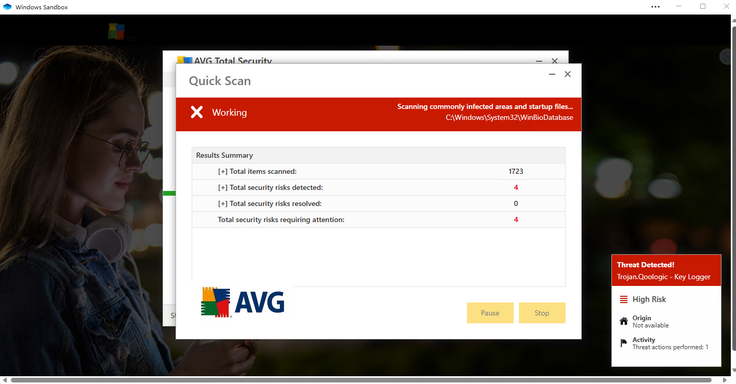Screen dimensions: 736x384
Task: Click Trojan.Qoologic - Key Logger text
Action: click(x=663, y=276)
